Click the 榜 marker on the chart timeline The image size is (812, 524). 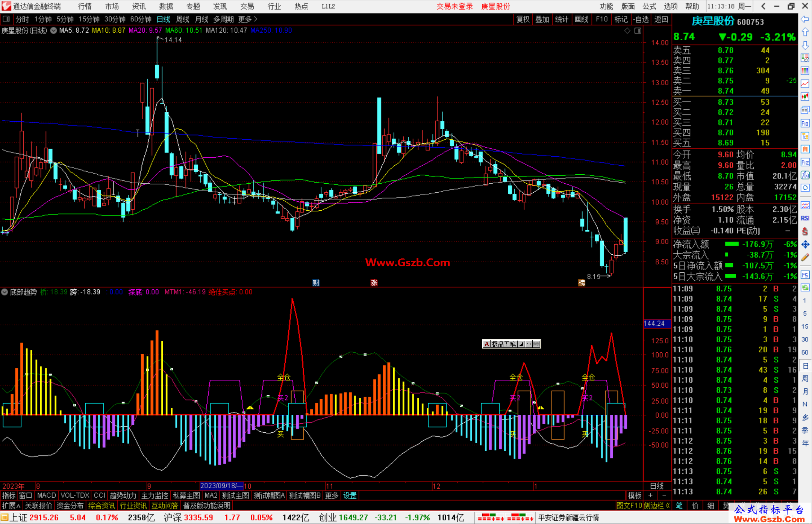[x=582, y=283]
